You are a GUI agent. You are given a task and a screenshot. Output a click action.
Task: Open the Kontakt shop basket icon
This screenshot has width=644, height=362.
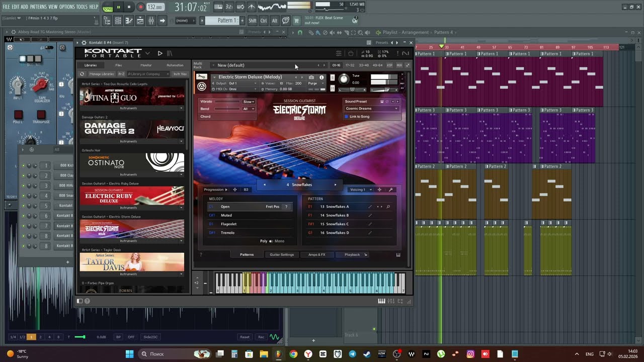(351, 53)
